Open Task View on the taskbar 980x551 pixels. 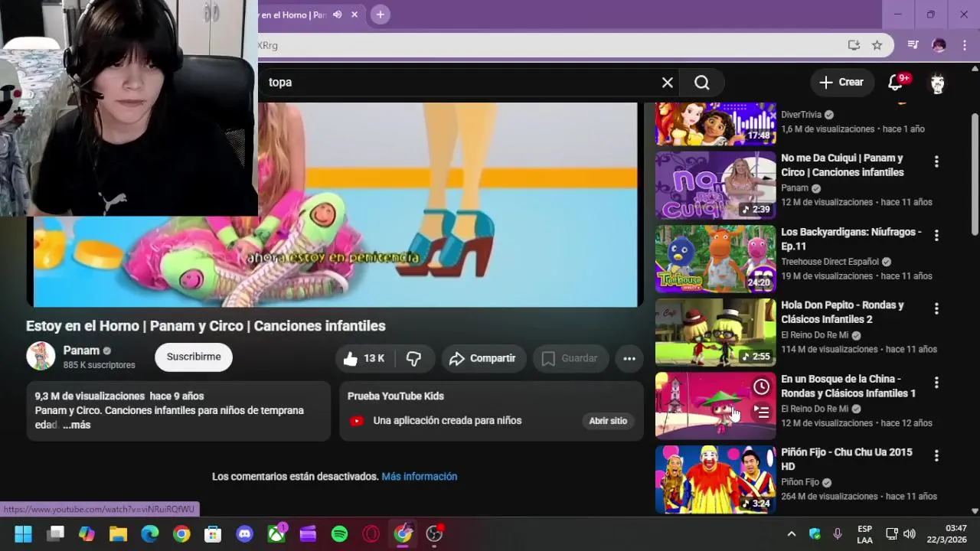coord(55,534)
